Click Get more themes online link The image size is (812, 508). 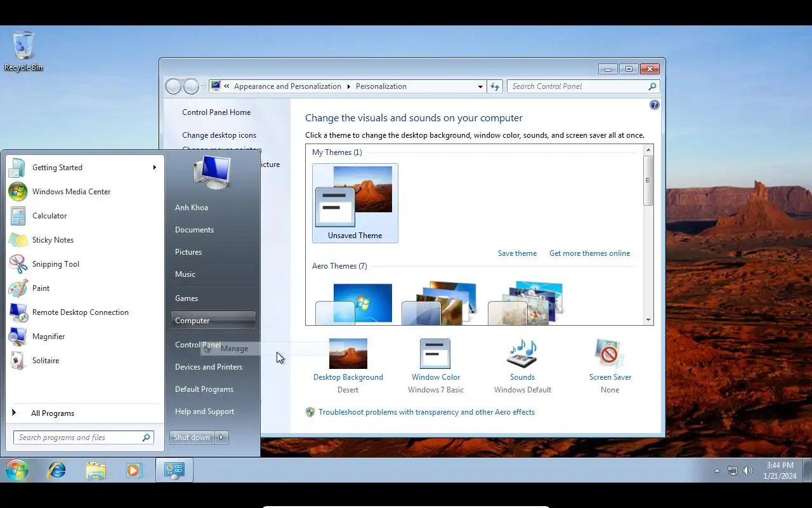(589, 253)
